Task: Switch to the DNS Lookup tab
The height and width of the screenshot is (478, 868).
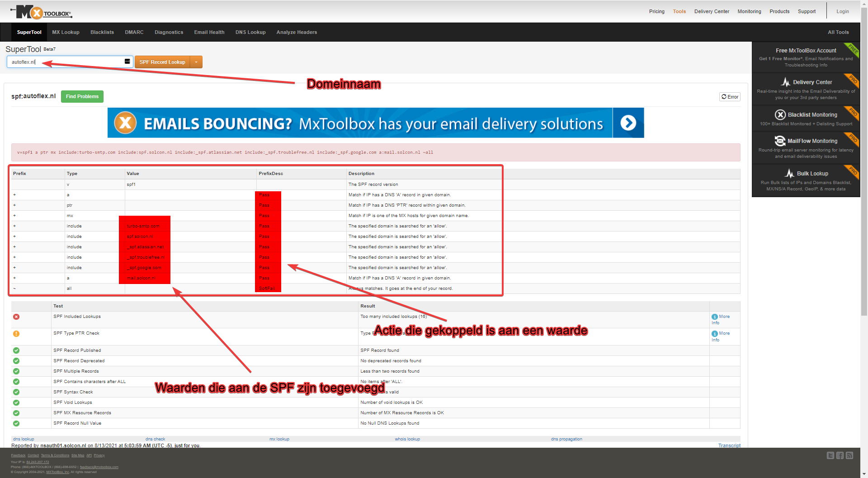Action: point(250,32)
